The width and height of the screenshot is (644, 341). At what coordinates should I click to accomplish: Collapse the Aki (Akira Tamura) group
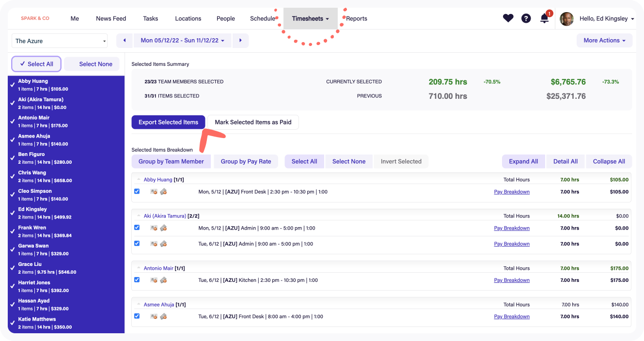[x=139, y=216]
